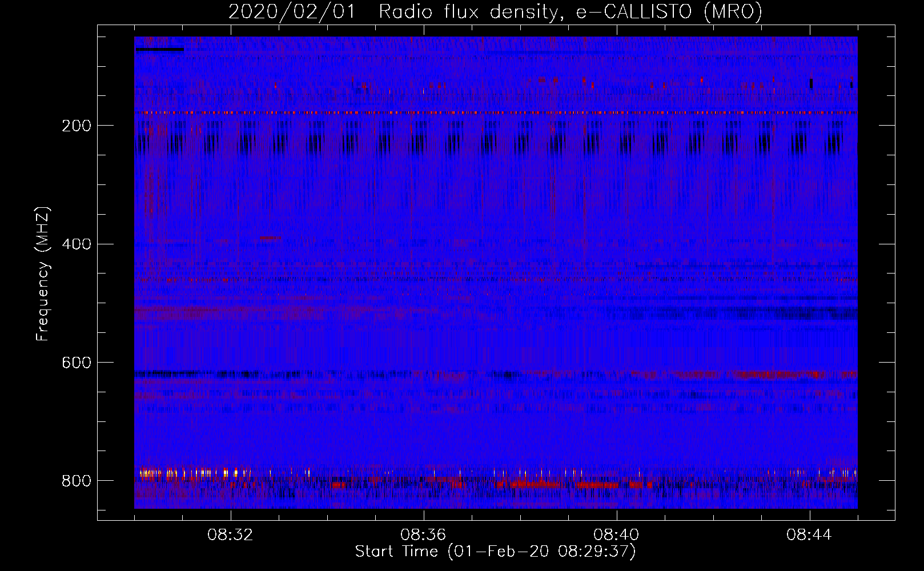The image size is (924, 571).
Task: Click the short black bar at the spectrogram's top-left
Action: (x=160, y=50)
